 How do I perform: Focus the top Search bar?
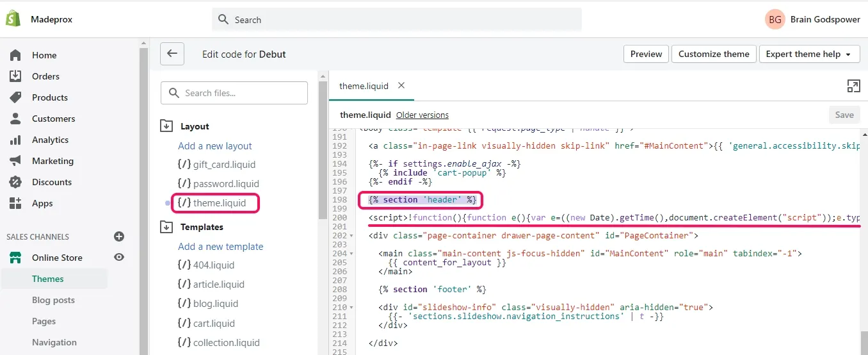click(x=397, y=20)
